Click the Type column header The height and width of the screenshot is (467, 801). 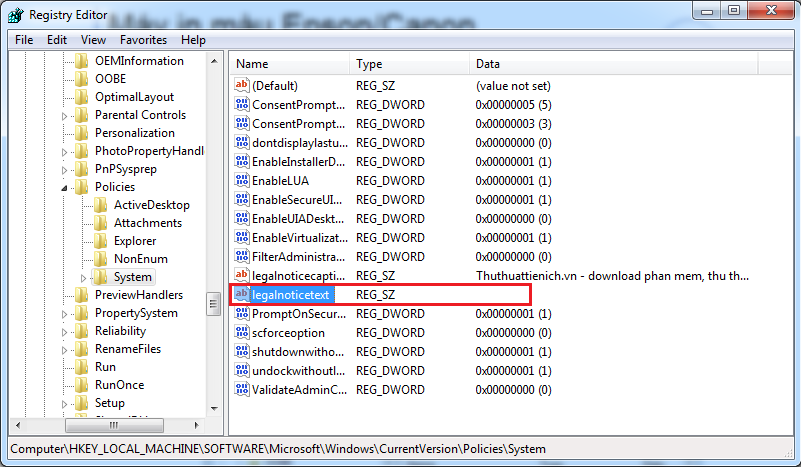coord(408,64)
